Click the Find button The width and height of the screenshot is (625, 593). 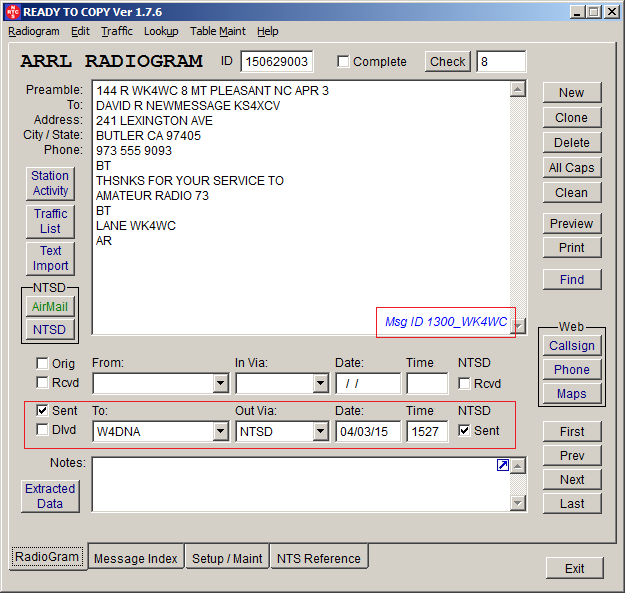coord(572,279)
